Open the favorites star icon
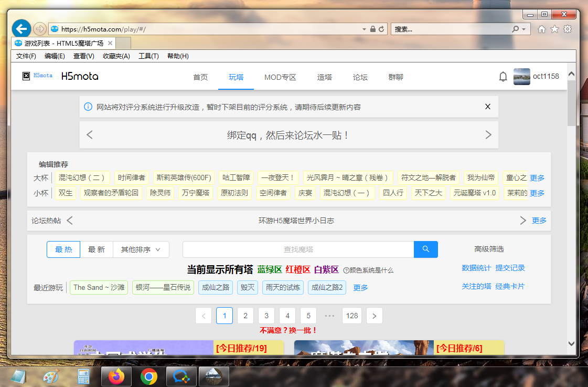Viewport: 588px width, 387px height. coord(554,29)
